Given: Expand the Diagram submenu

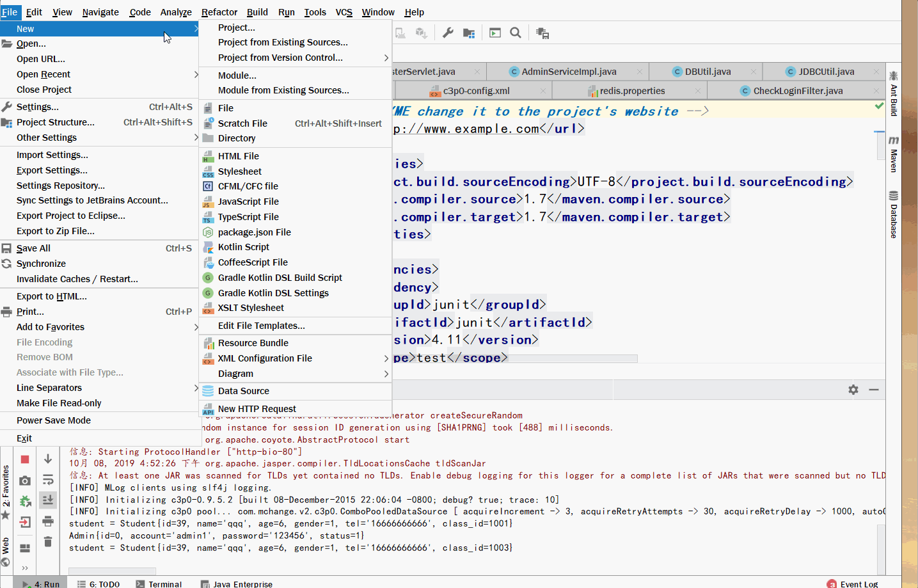Looking at the screenshot, I should pos(386,374).
